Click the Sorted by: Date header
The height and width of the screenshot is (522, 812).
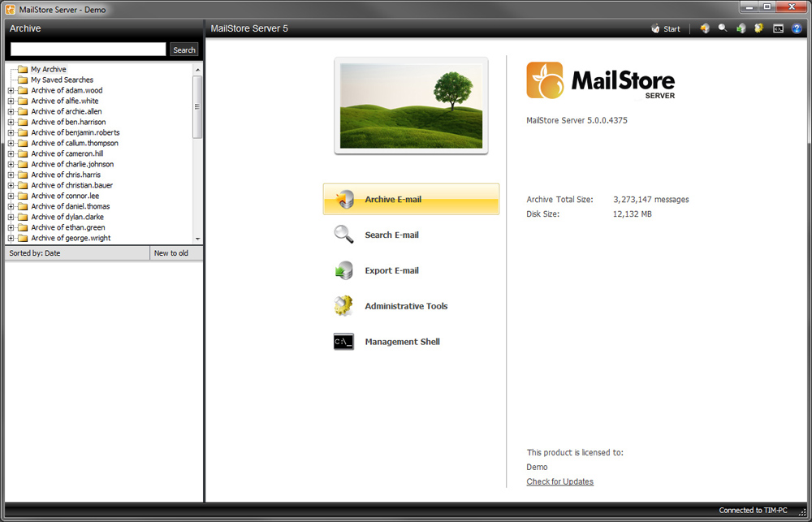77,253
